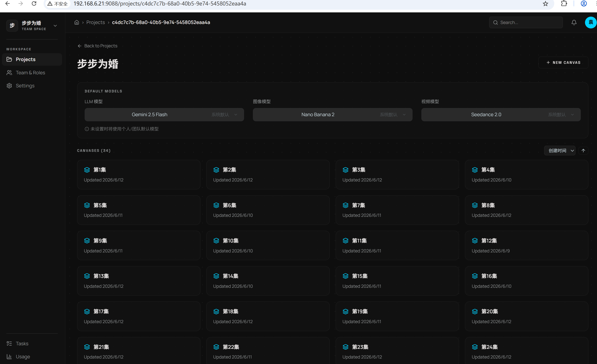Screen dimensions: 597x364
Task: Click the 步步为婚 project title
Action: (x=98, y=64)
